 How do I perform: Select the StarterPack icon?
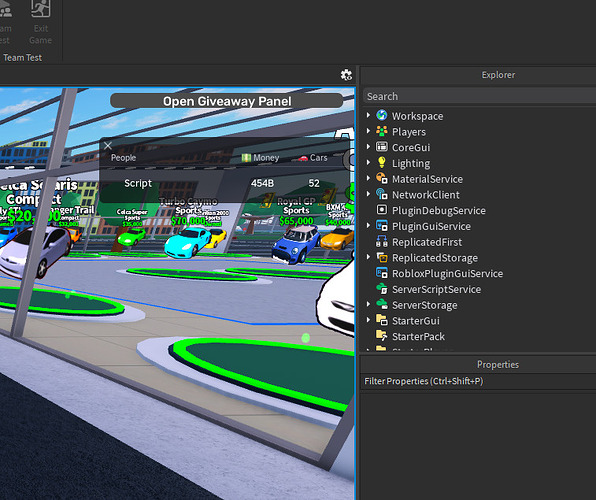point(382,336)
